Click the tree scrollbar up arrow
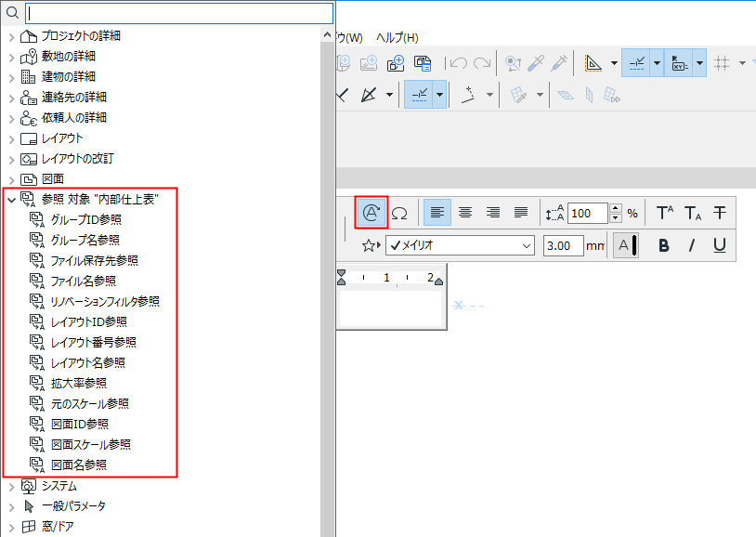 tap(327, 34)
